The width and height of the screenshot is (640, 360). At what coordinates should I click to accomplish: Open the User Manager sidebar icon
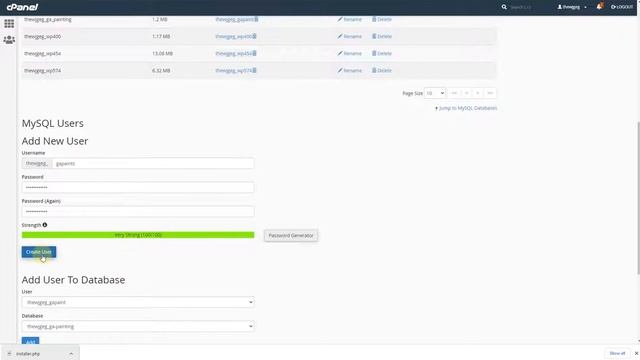click(x=9, y=40)
